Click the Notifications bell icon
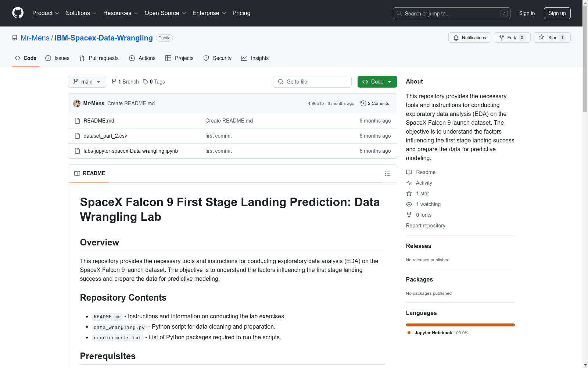 (x=456, y=38)
